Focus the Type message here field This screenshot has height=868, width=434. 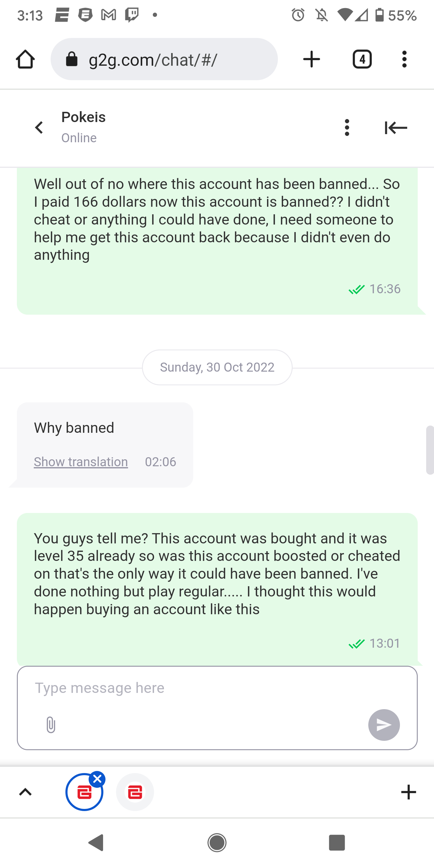(202, 688)
